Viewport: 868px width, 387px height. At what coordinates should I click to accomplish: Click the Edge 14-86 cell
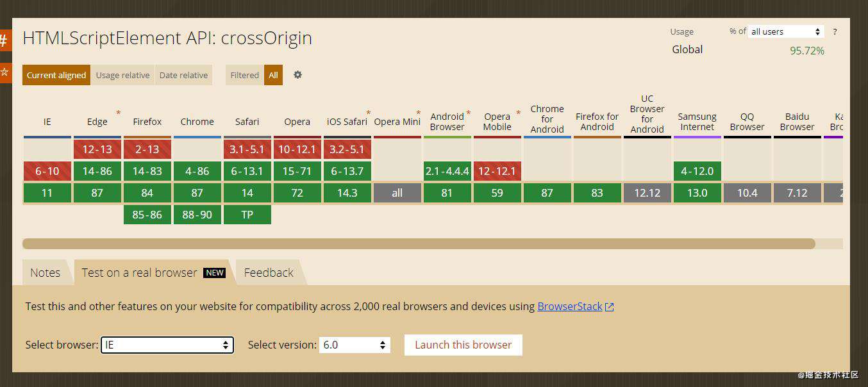click(97, 171)
